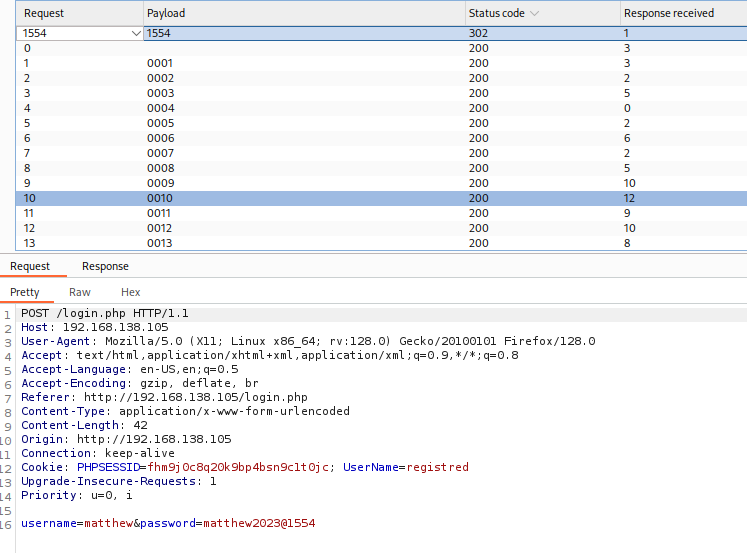
Task: Click the Status code sort arrow icon
Action: pos(534,14)
